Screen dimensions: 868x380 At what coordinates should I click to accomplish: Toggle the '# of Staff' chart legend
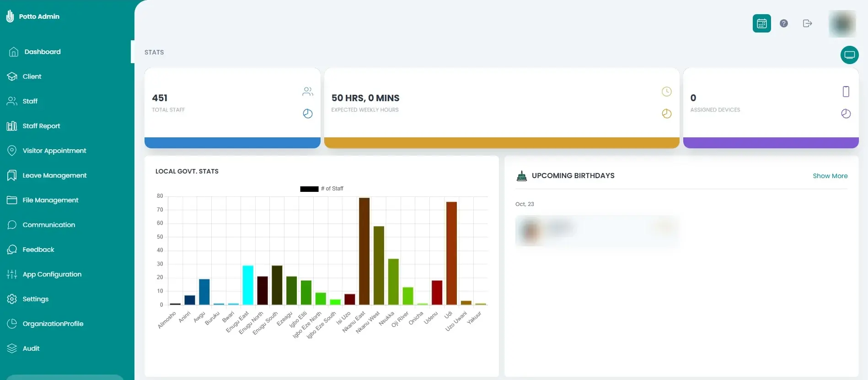click(321, 189)
